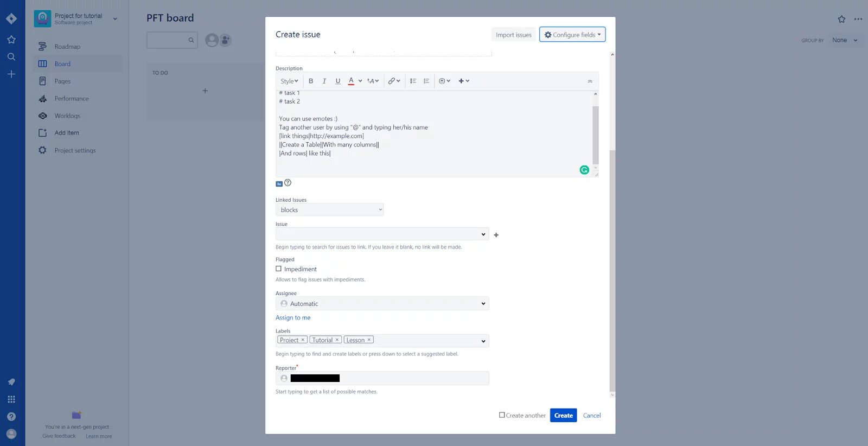Toggle bold formatting in description toolbar
Image resolution: width=868 pixels, height=446 pixels.
click(311, 81)
